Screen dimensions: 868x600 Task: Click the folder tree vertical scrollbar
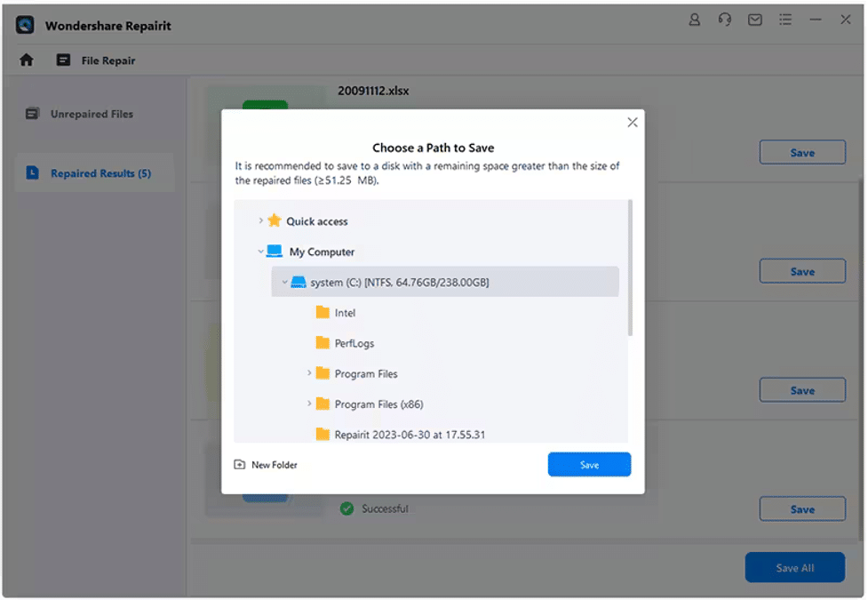pos(630,268)
